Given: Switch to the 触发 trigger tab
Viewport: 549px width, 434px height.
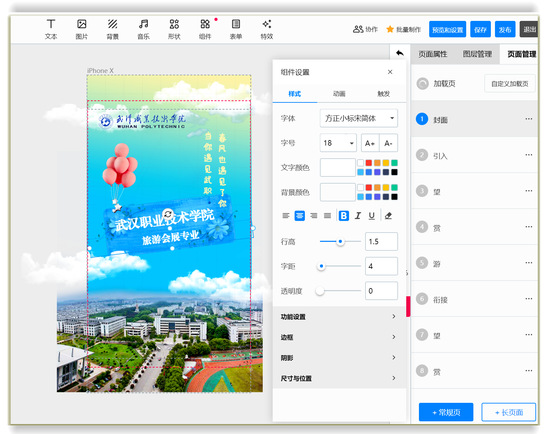Looking at the screenshot, I should click(x=383, y=94).
